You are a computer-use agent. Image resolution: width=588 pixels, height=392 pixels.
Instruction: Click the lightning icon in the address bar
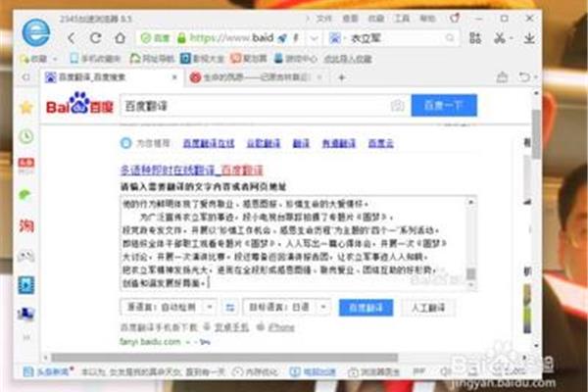click(296, 38)
